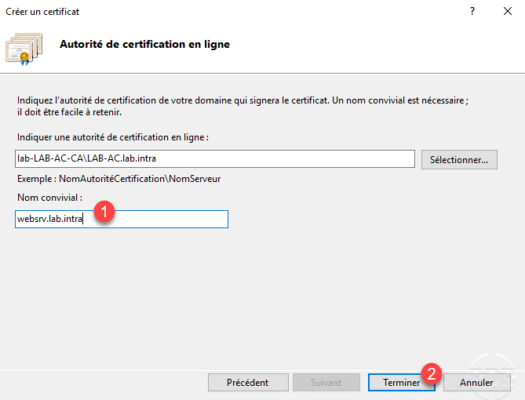The height and width of the screenshot is (400, 525).
Task: Click 'Indiquer une autorité de certification en ligne :' label
Action: click(113, 137)
